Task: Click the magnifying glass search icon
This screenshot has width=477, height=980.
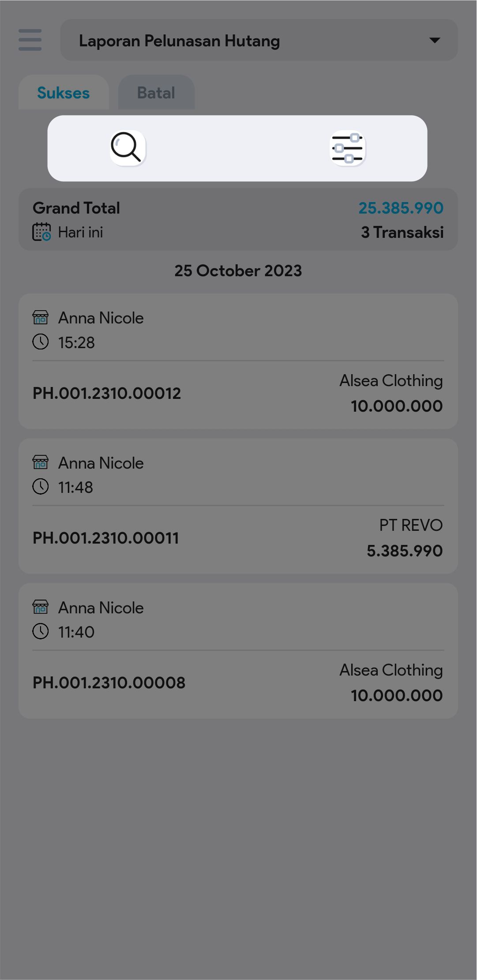Action: [x=127, y=148]
